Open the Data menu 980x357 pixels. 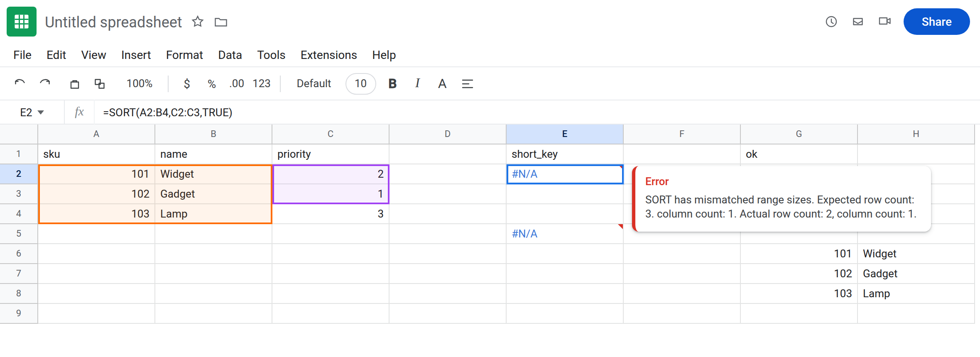[x=230, y=55]
